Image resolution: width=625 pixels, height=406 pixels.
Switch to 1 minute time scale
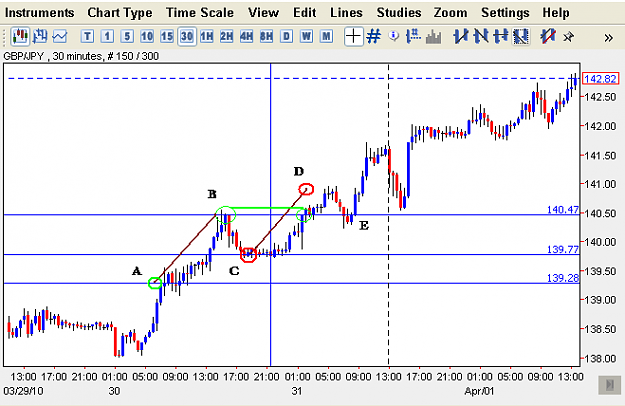pyautogui.click(x=107, y=37)
